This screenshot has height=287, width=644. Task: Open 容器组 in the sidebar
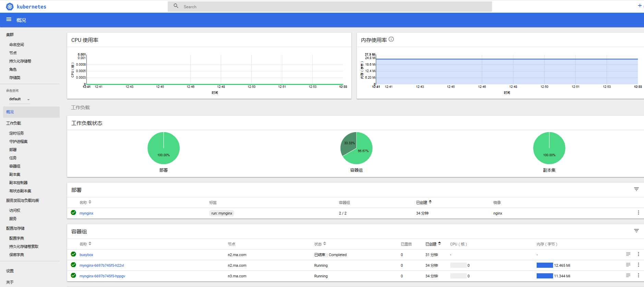pos(15,166)
